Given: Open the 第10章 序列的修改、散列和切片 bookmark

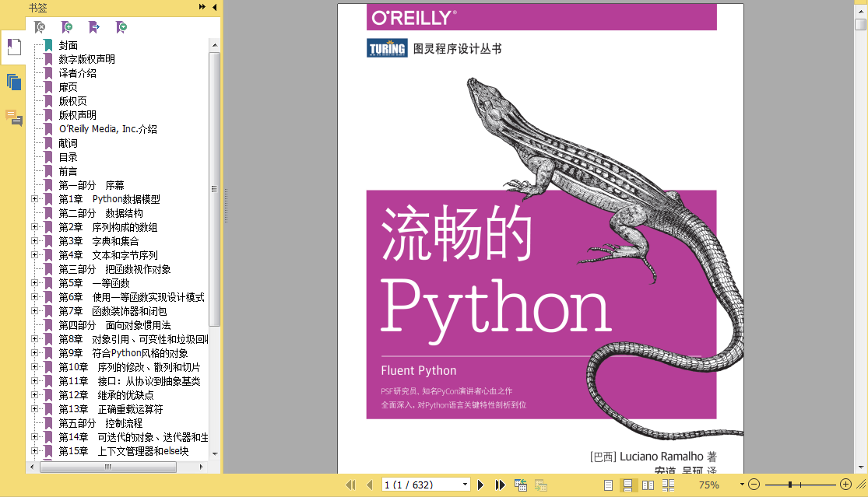Looking at the screenshot, I should [129, 367].
